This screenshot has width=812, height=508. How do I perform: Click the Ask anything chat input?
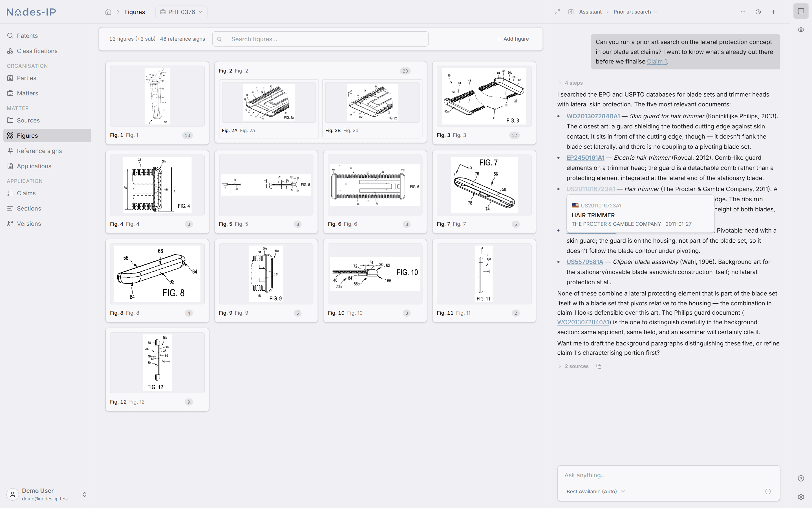(x=668, y=475)
